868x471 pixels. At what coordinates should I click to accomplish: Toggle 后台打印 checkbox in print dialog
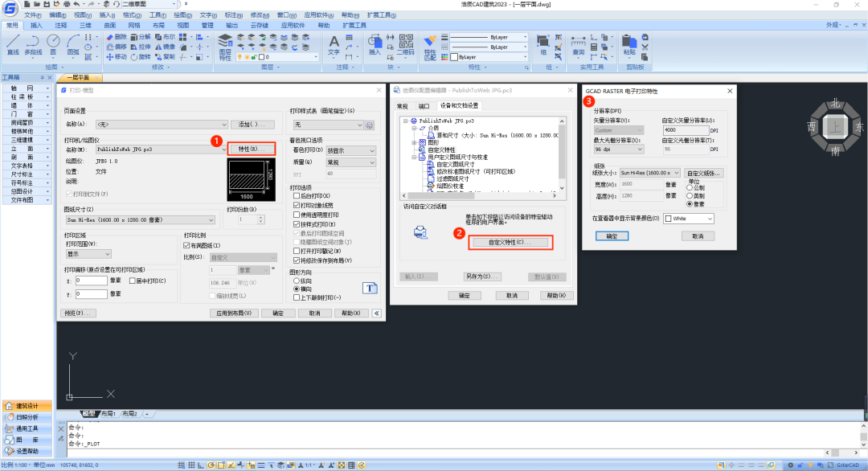297,196
